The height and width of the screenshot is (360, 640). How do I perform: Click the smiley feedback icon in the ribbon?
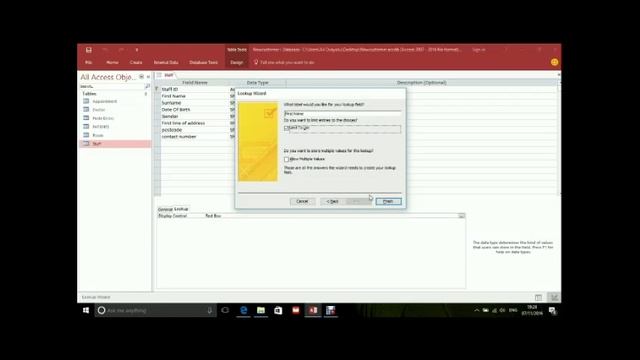click(554, 62)
